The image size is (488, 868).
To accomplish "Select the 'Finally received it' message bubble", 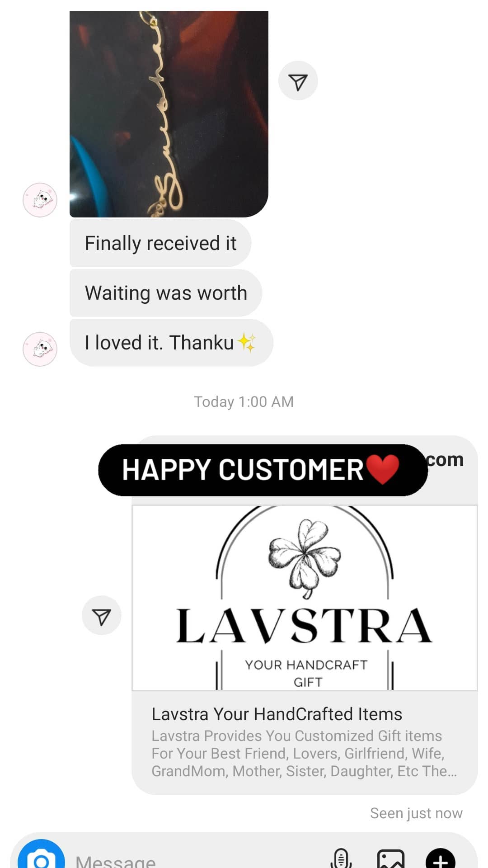I will tap(160, 243).
